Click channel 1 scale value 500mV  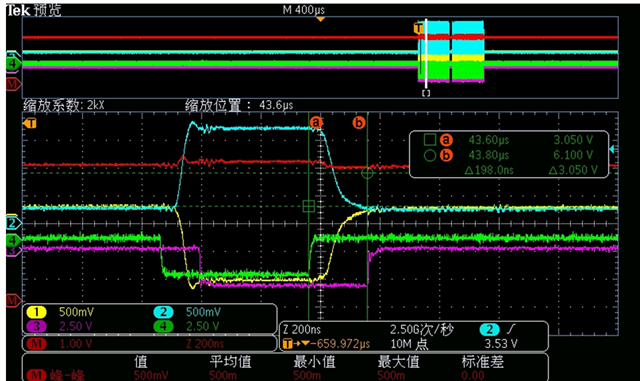(x=76, y=312)
